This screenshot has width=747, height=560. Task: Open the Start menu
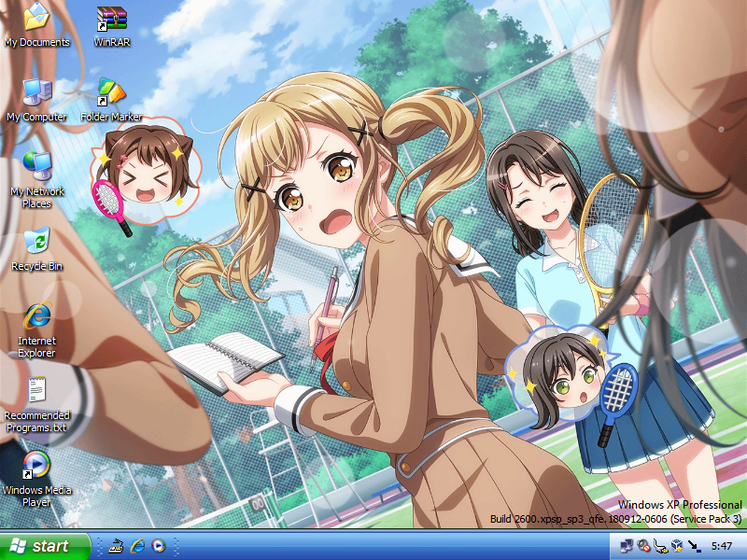[x=45, y=546]
